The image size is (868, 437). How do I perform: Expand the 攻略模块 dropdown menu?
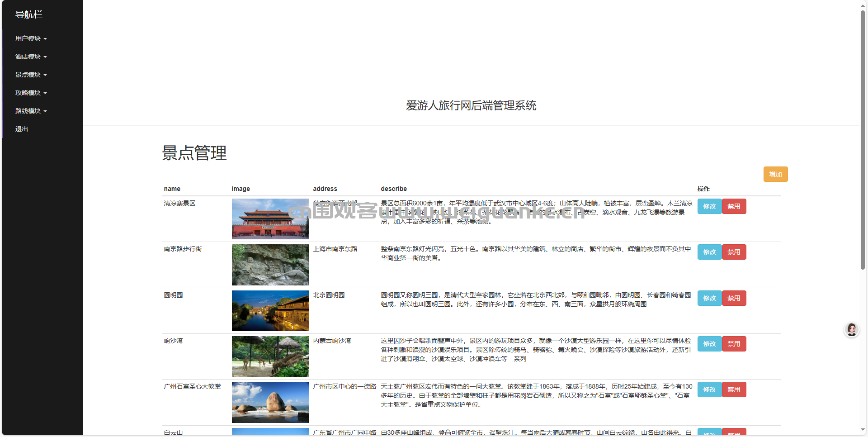click(x=31, y=93)
